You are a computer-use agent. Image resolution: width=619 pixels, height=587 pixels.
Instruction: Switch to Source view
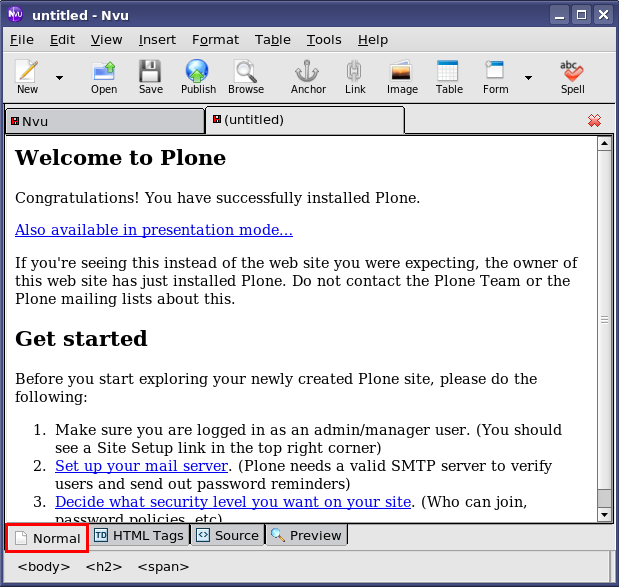227,536
